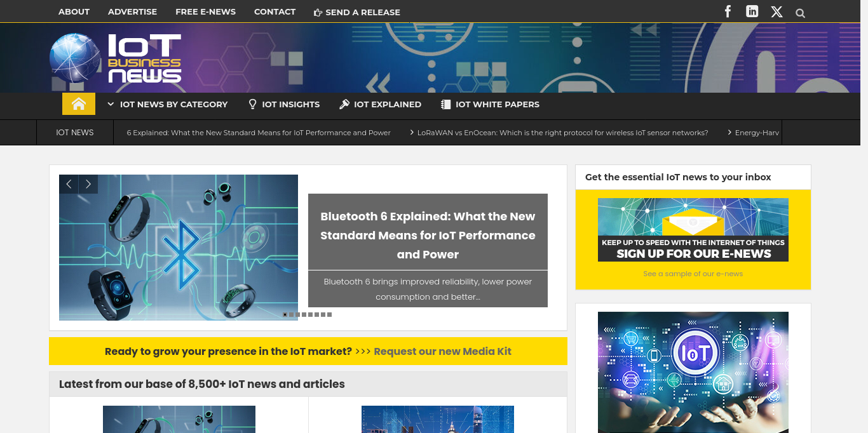Expand IoT News by Category dropdown
The image size is (868, 433).
point(167,104)
